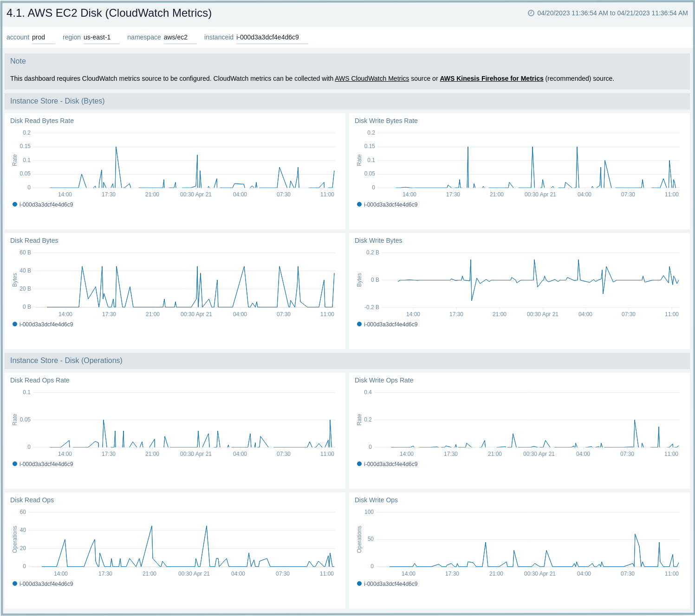This screenshot has width=695, height=616.
Task: Click the clock icon next to the time range
Action: (531, 13)
